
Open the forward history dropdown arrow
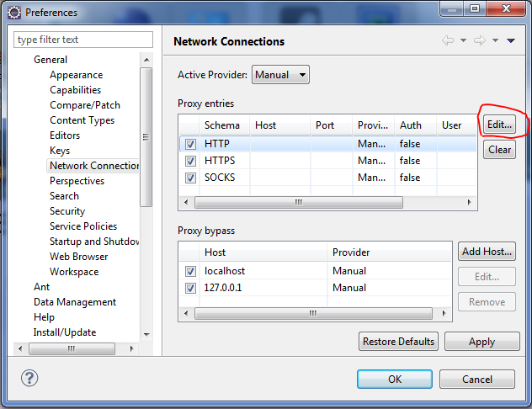495,41
